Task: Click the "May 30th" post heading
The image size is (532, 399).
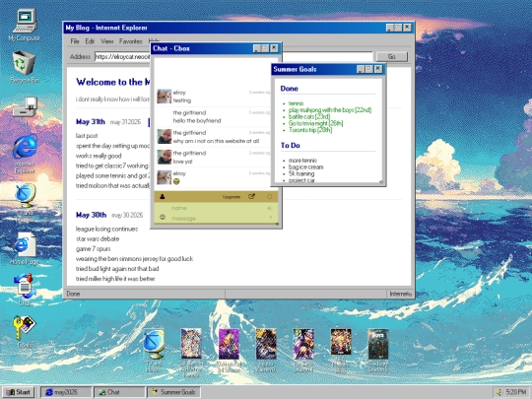Action: click(x=91, y=215)
